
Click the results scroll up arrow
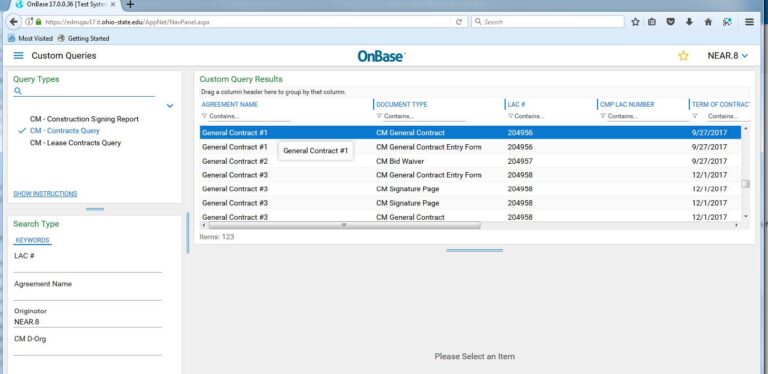tap(745, 129)
